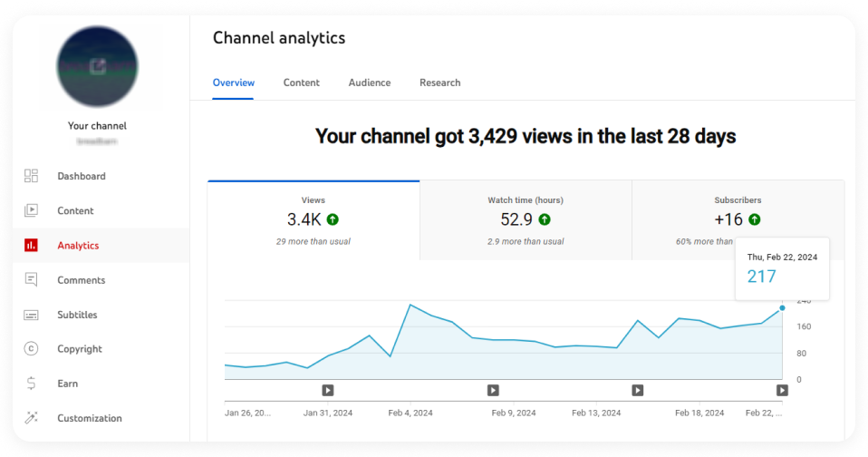Click video marker below Jan 31, 2024
This screenshot has height=457, width=868.
tap(328, 390)
